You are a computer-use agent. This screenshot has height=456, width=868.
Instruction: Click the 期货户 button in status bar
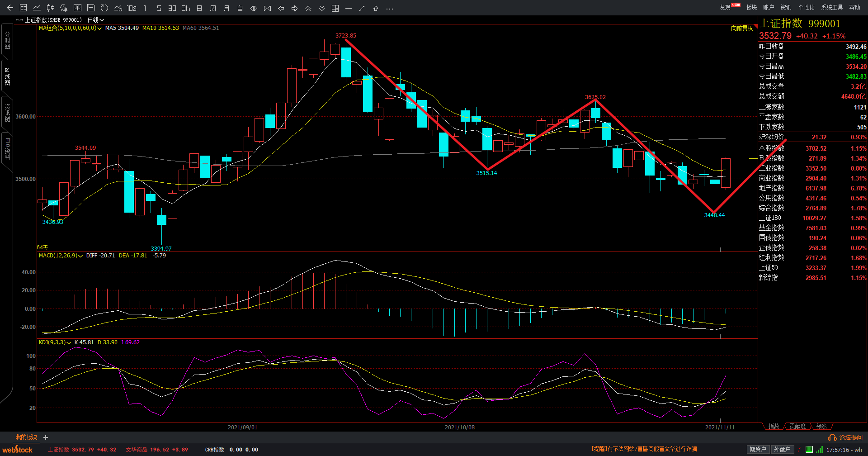click(758, 449)
